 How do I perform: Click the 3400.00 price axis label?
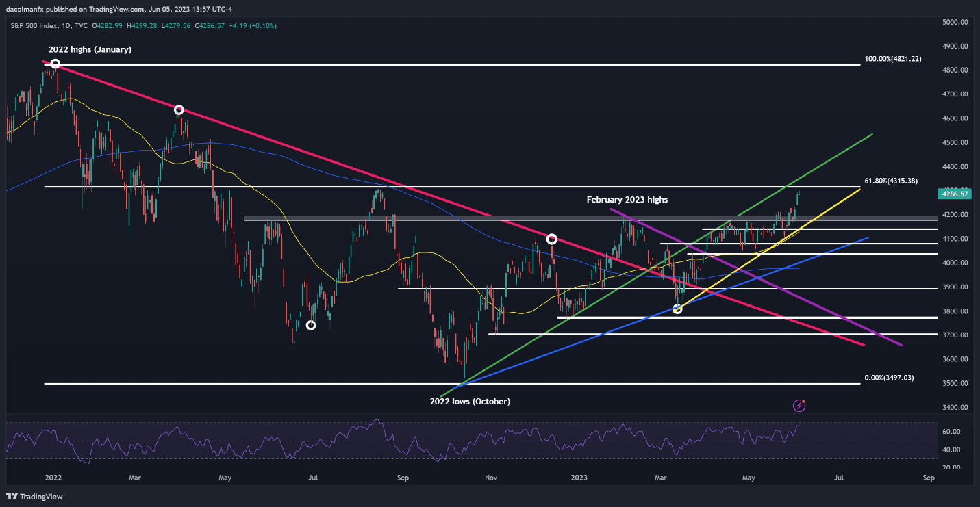[x=954, y=408]
